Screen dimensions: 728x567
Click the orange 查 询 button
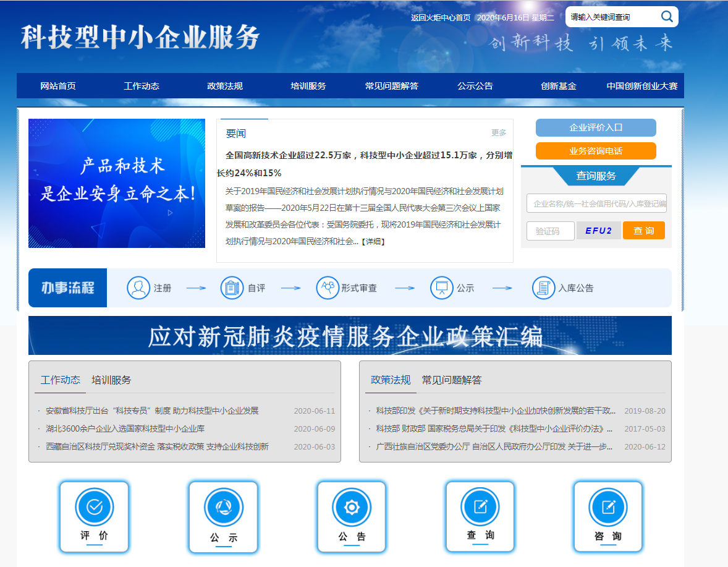[644, 230]
